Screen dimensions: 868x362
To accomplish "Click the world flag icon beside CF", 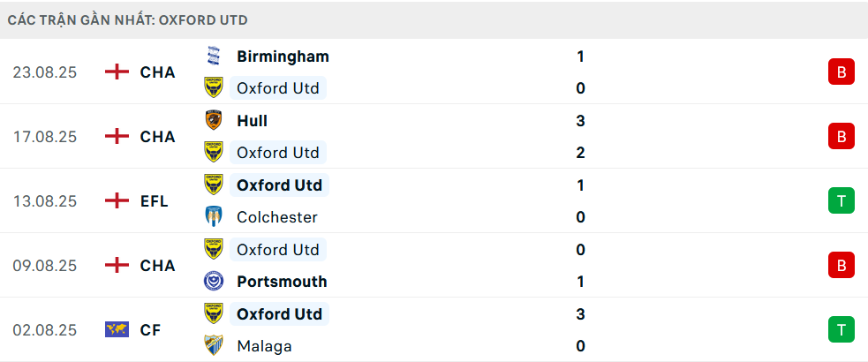I will coord(117,330).
